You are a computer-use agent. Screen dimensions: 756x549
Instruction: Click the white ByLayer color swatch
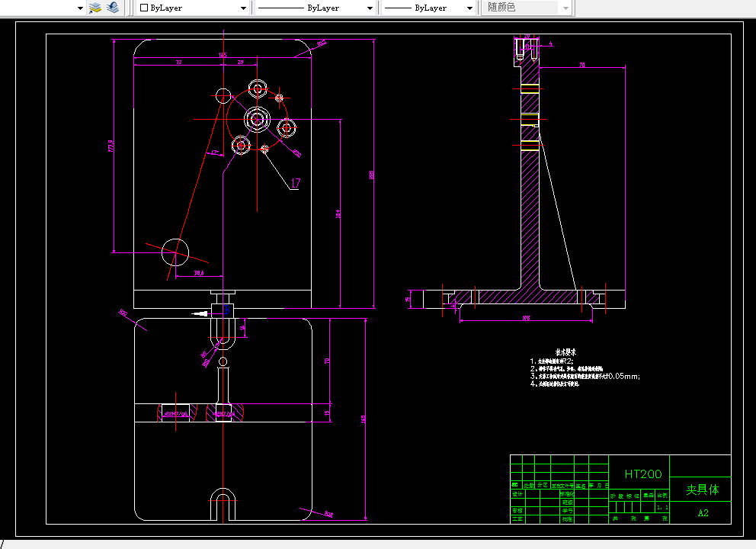pos(144,8)
